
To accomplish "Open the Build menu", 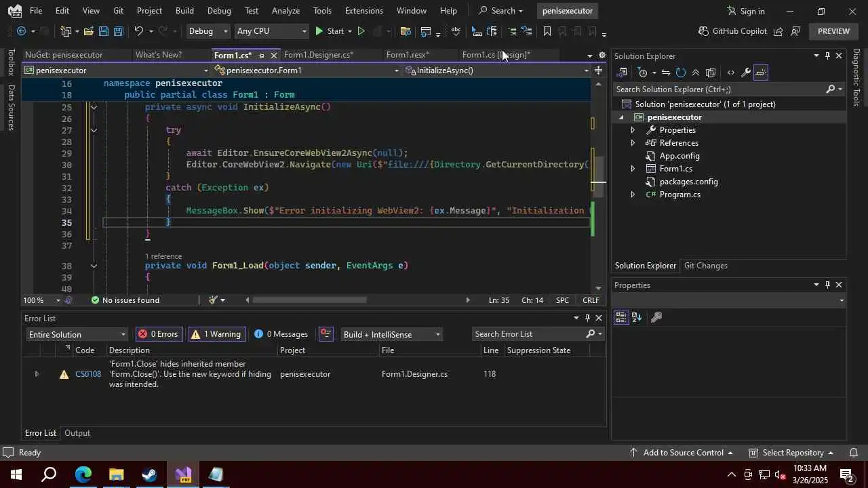I will (184, 11).
